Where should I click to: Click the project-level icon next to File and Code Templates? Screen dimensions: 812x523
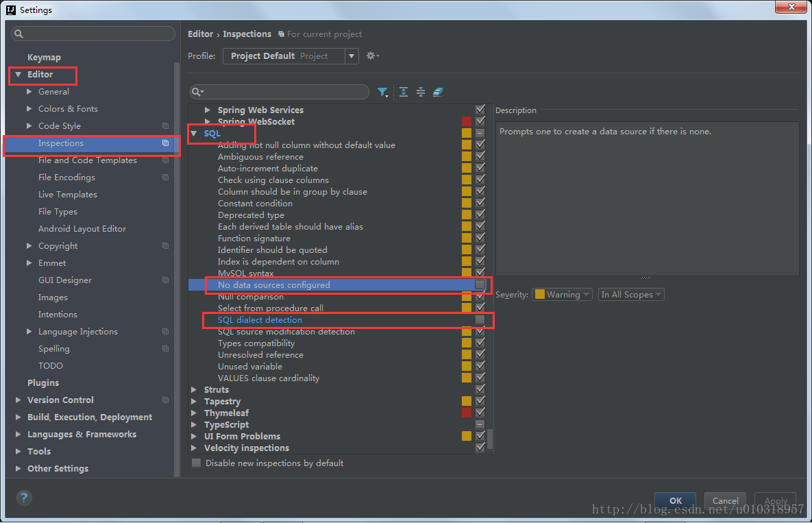click(165, 160)
